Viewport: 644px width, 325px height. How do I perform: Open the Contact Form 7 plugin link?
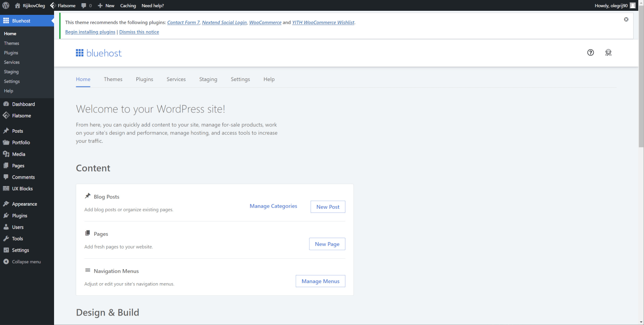[183, 23]
